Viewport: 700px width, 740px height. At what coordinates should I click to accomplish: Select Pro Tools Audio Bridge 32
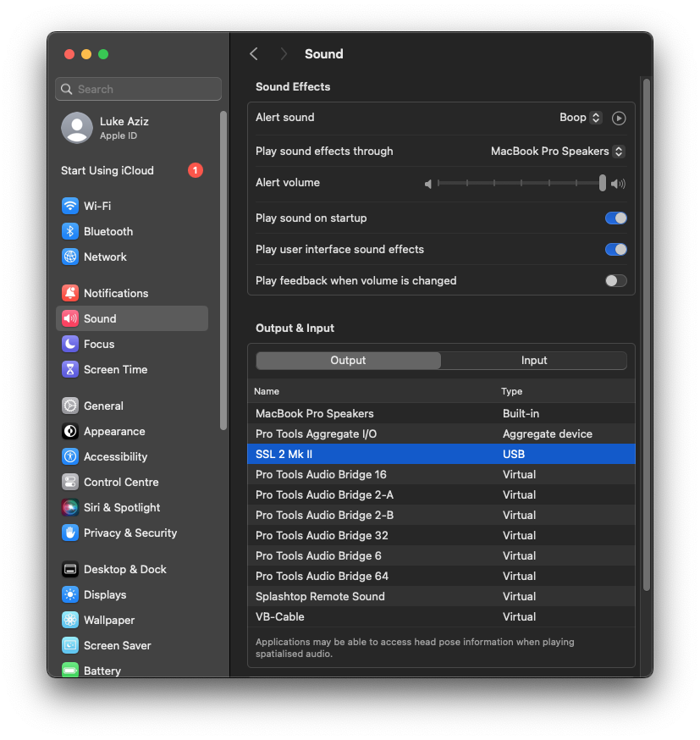point(442,535)
